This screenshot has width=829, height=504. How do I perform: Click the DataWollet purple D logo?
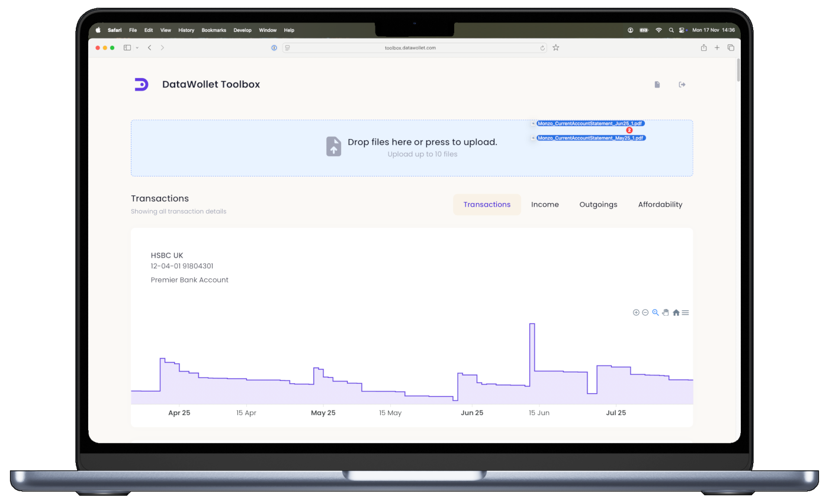(141, 84)
